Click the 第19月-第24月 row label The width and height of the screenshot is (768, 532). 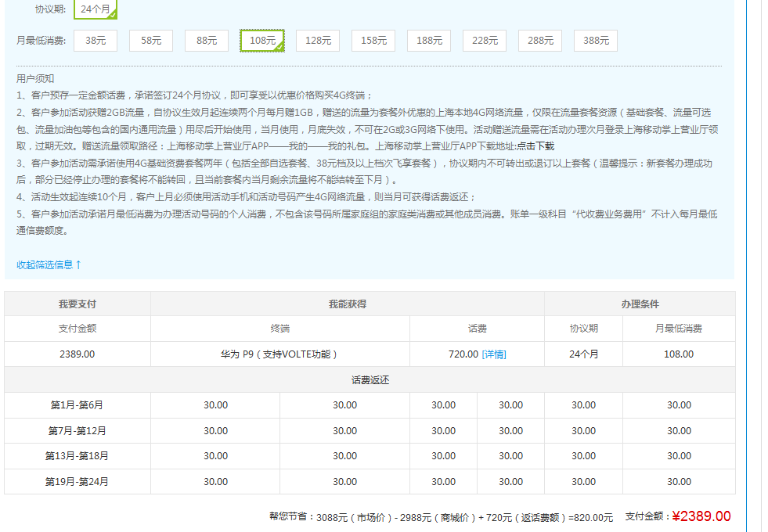click(x=77, y=482)
